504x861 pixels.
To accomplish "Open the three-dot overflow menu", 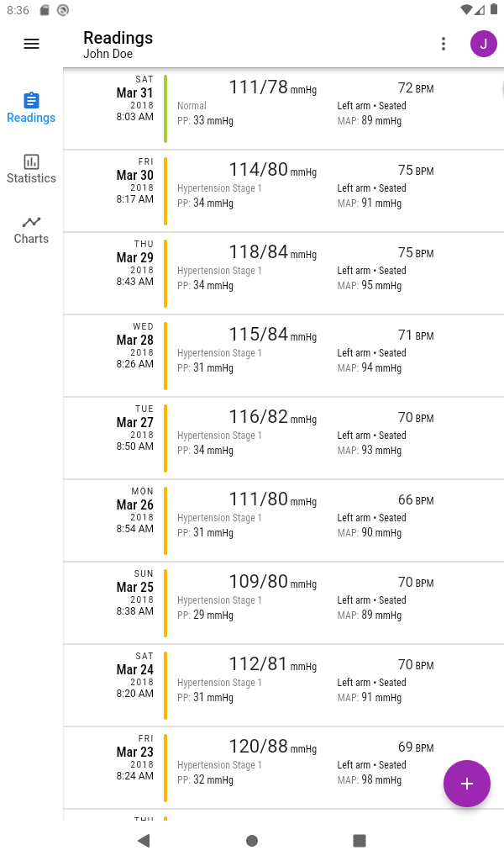I will [x=444, y=44].
